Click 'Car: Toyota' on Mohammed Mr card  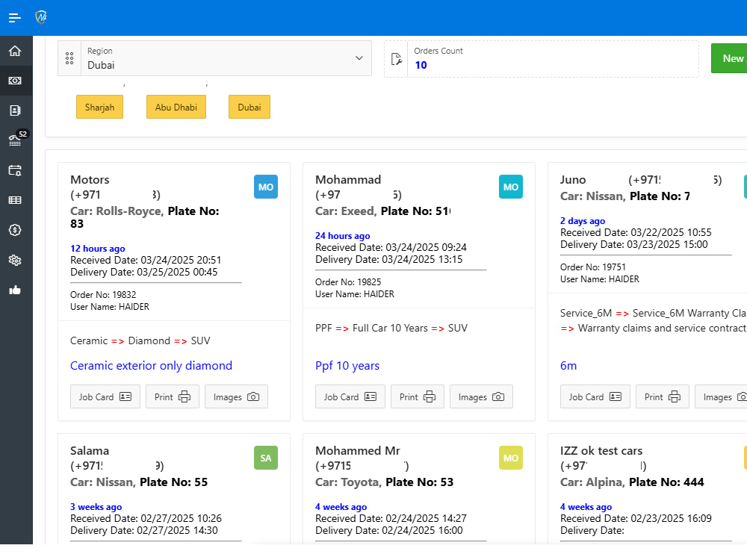pos(348,482)
